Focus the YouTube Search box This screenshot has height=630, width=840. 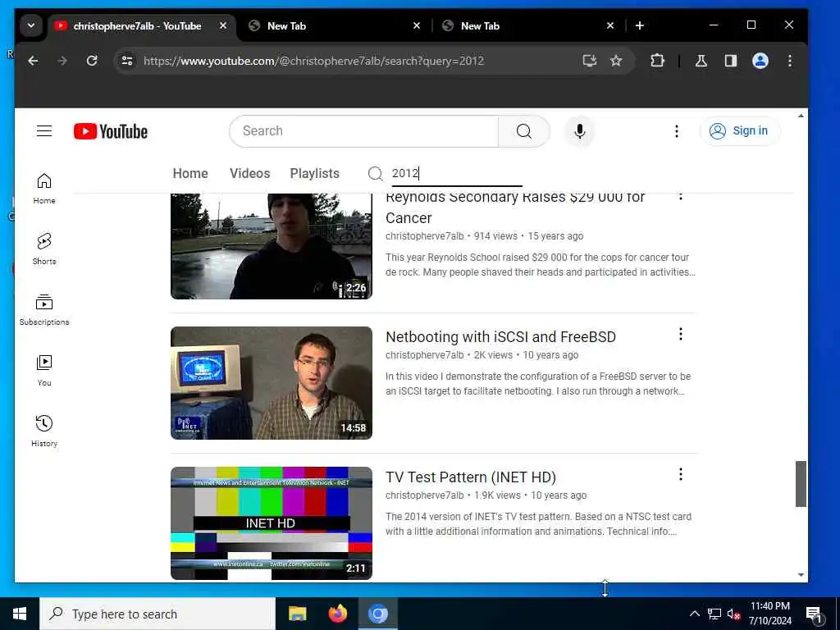click(364, 130)
